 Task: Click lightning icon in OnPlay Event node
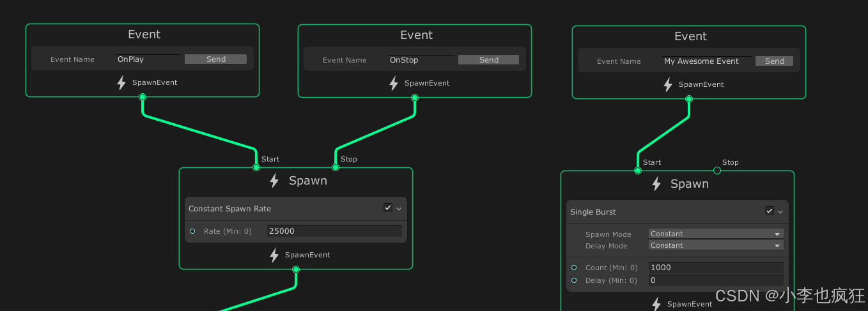[121, 83]
